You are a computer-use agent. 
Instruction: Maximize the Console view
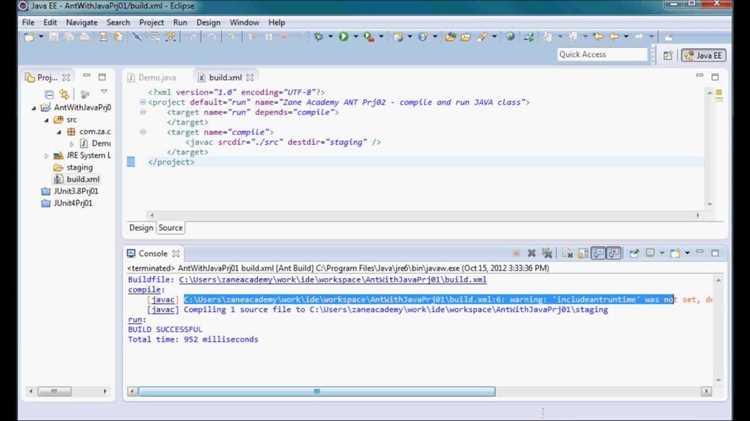[715, 253]
